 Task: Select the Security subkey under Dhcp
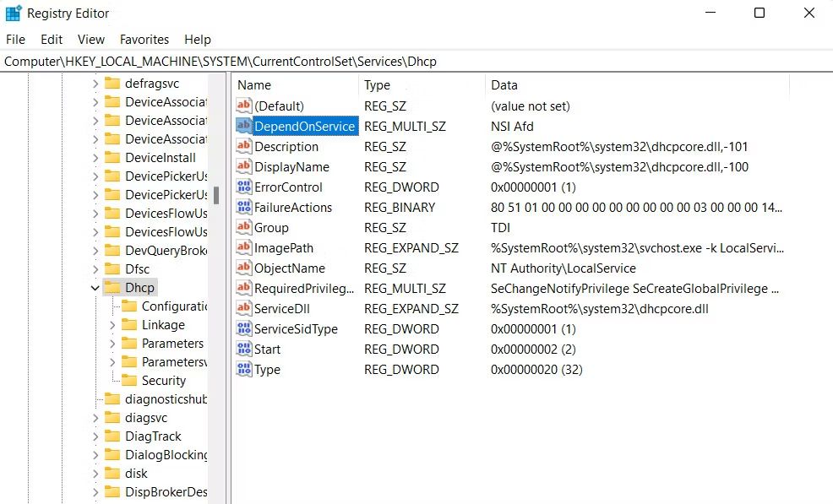[x=163, y=381]
